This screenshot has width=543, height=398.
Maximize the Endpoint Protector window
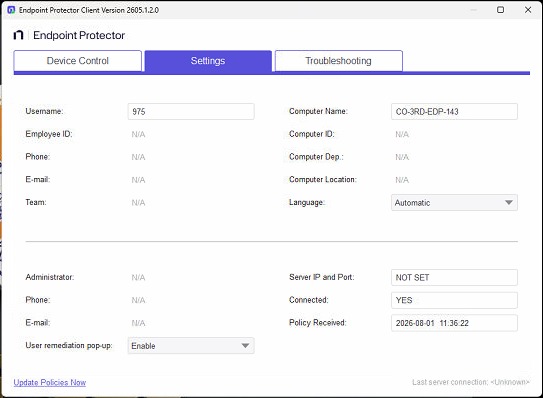[500, 10]
